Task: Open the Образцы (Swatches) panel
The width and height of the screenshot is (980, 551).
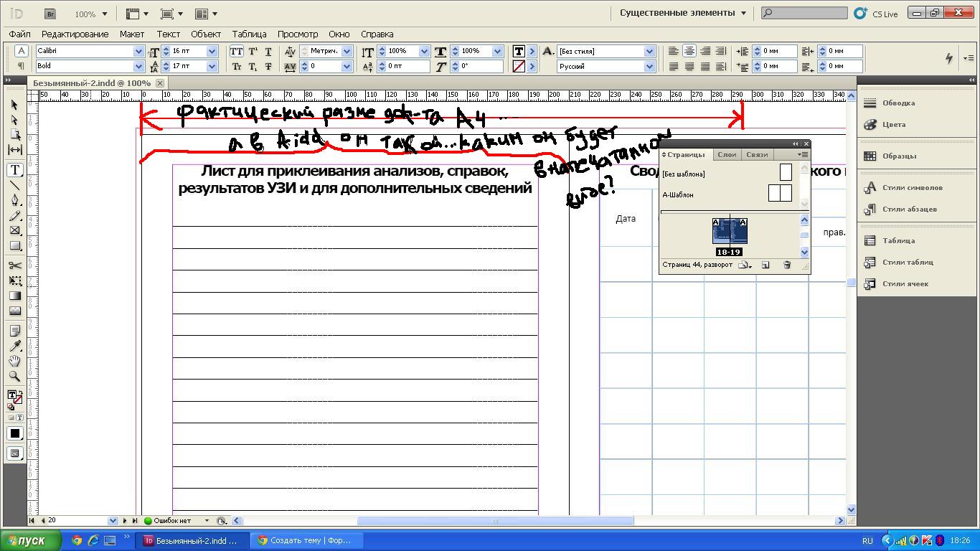Action: click(890, 156)
